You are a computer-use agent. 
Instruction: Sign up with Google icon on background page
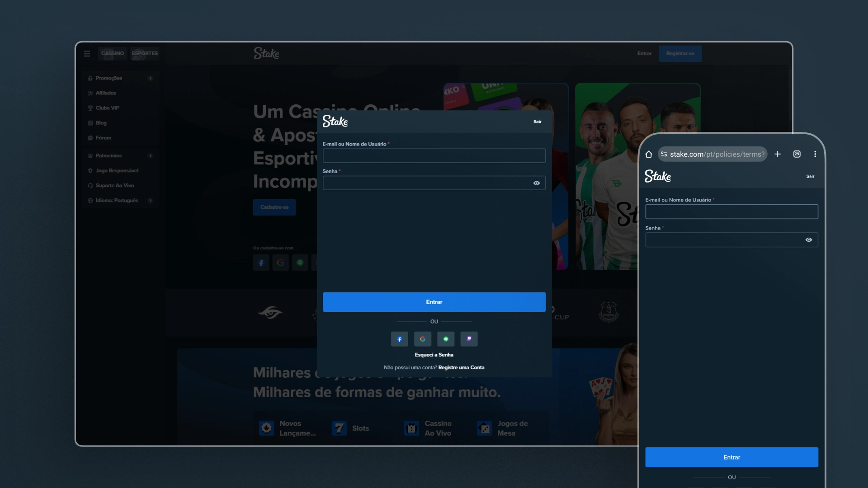[x=281, y=263]
